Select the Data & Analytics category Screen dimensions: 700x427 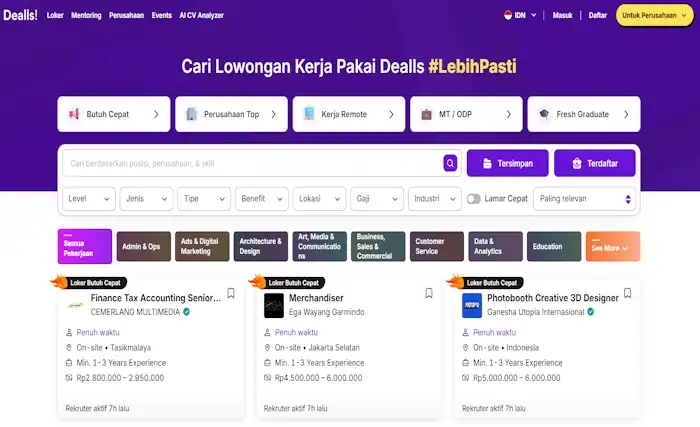click(496, 246)
